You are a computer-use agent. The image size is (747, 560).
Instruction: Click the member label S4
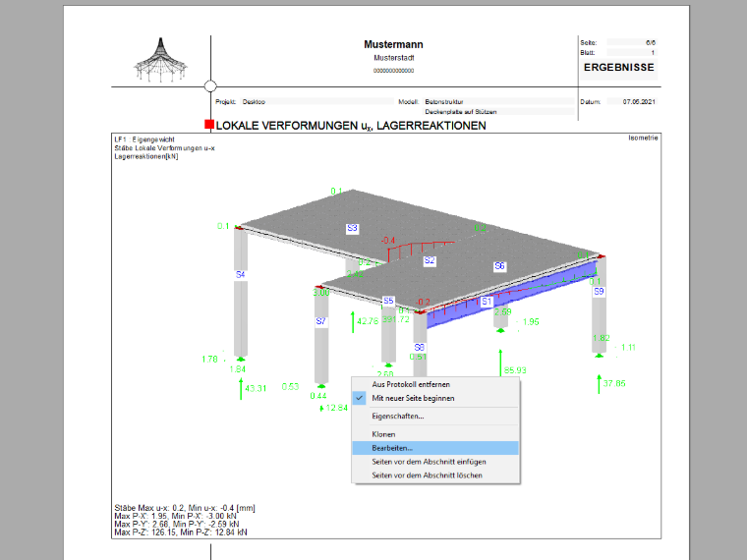[240, 275]
